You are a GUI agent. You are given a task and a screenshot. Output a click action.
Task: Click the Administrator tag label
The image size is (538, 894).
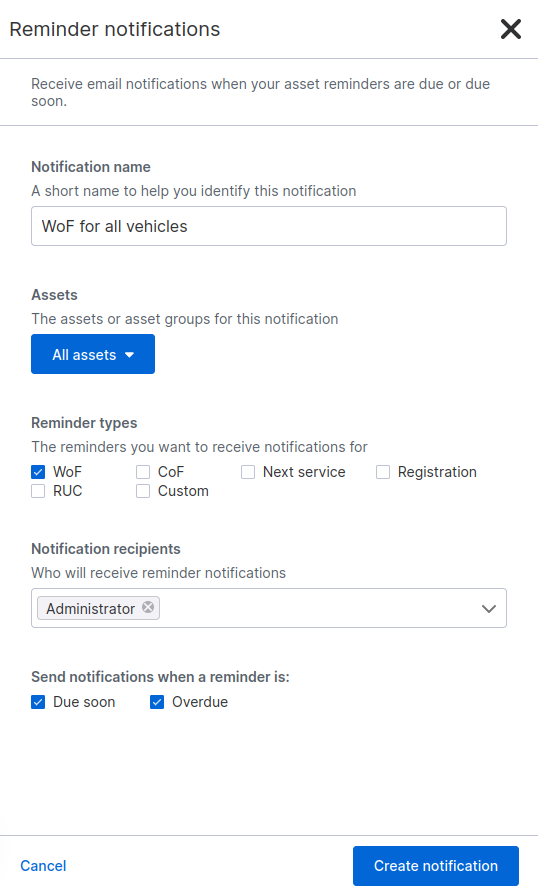[91, 609]
